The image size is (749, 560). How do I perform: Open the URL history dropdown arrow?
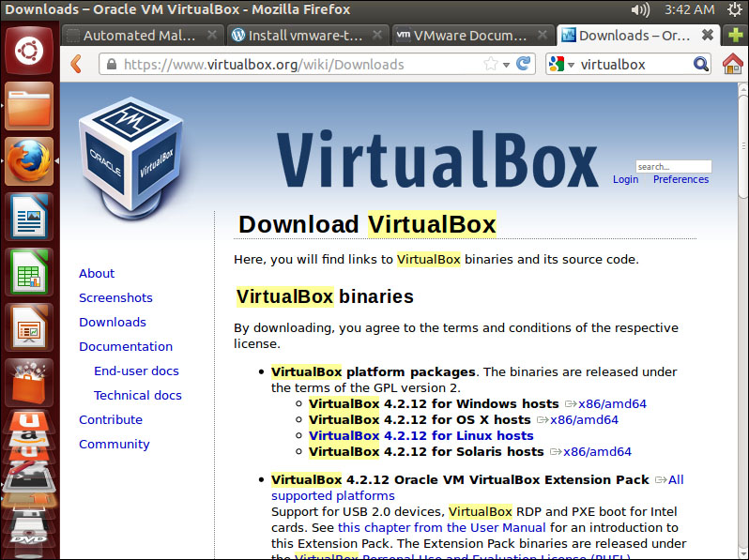coord(506,65)
